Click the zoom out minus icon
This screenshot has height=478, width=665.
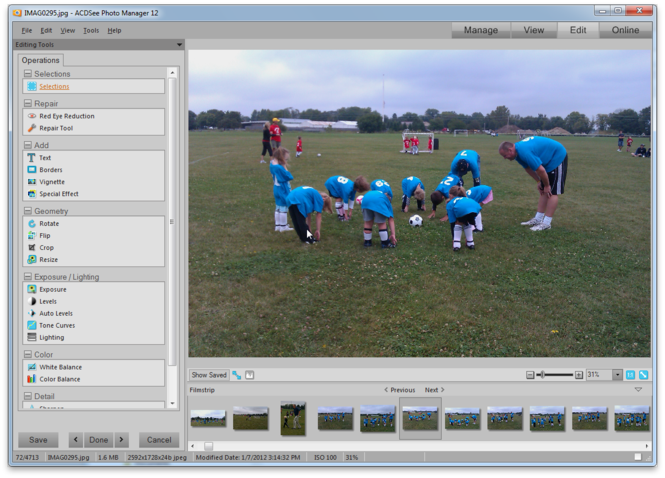[x=530, y=375]
